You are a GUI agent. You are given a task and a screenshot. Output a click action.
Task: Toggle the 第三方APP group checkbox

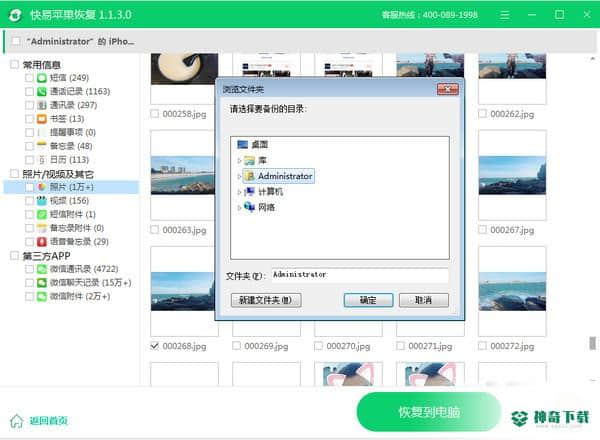[15, 256]
